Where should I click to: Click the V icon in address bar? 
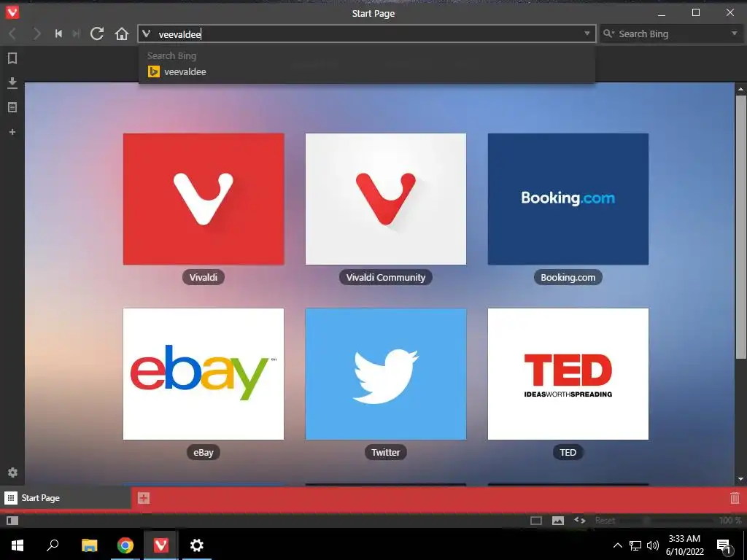[x=146, y=34]
